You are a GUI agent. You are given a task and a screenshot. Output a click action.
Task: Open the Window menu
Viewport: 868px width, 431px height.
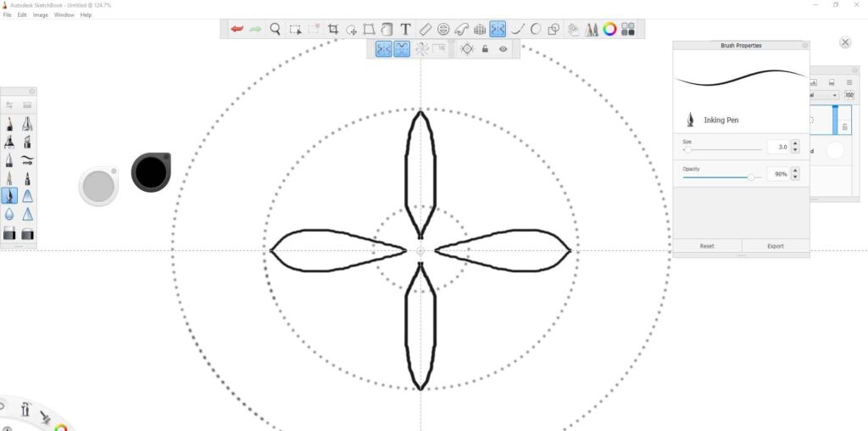tap(64, 15)
